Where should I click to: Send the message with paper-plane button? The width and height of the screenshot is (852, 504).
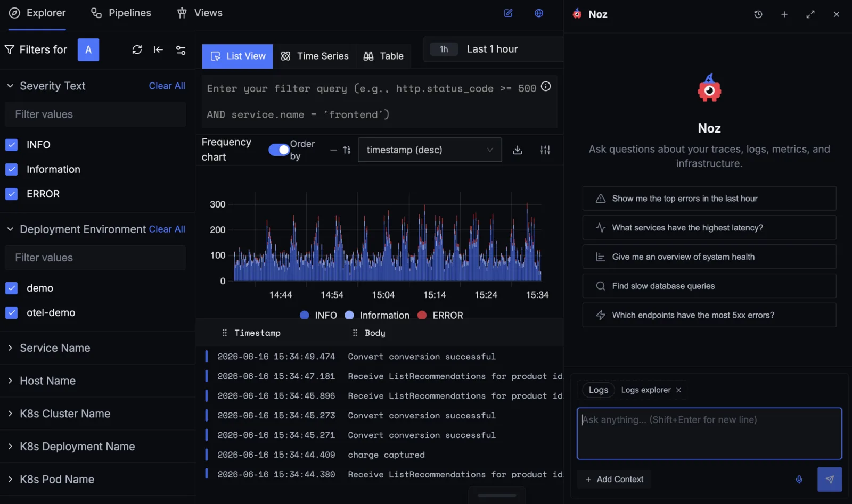pos(830,480)
